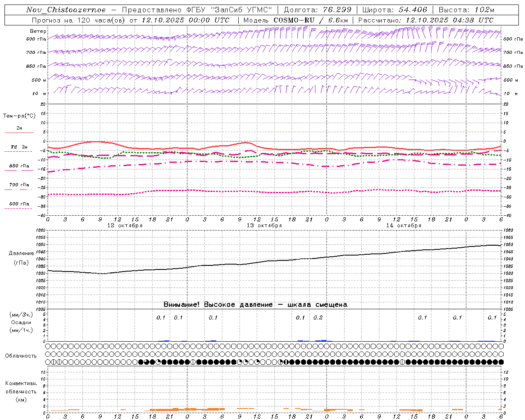This screenshot has width=525, height=420.
Task: Click the 700 гПа temperature legend entry
Action: click(x=19, y=185)
